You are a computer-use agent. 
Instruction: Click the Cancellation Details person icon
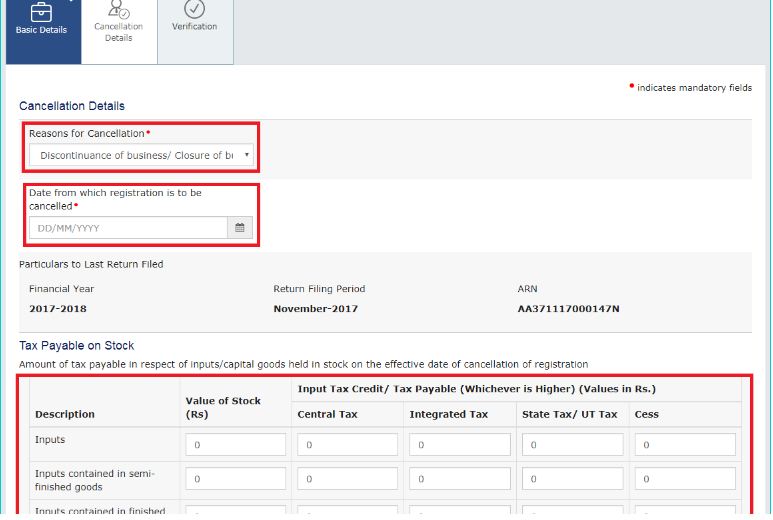pyautogui.click(x=118, y=9)
